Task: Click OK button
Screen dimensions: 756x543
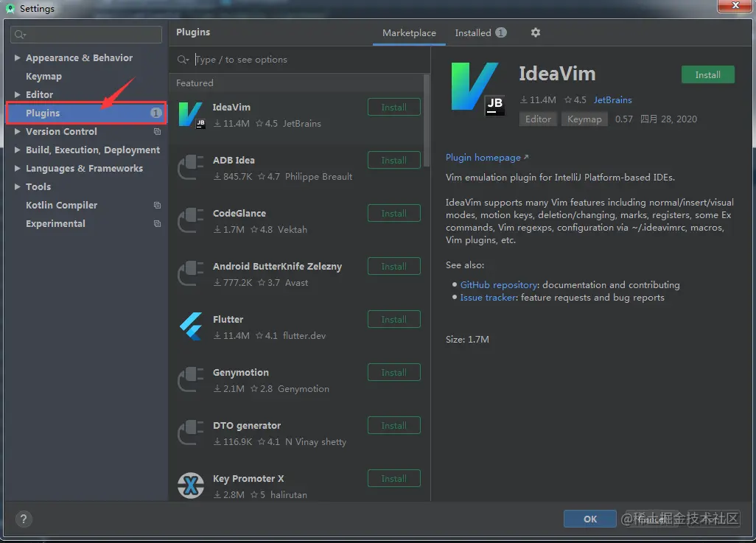Action: click(589, 519)
